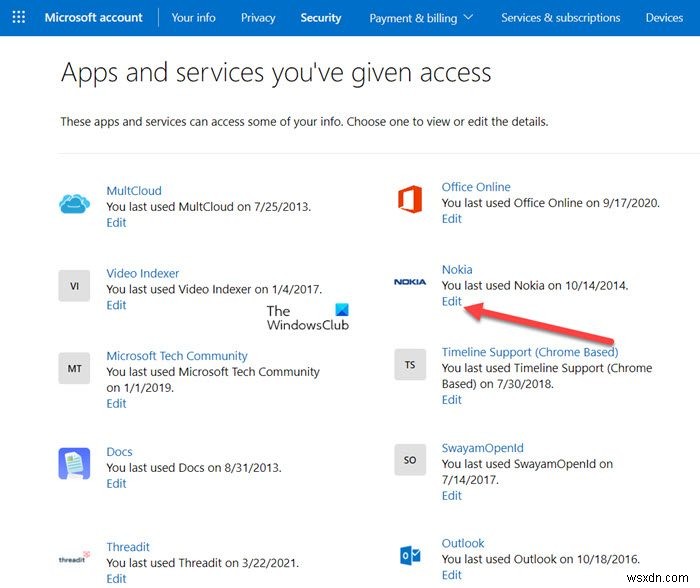Open the Threadit app link
This screenshot has height=588, width=700.
[x=128, y=547]
